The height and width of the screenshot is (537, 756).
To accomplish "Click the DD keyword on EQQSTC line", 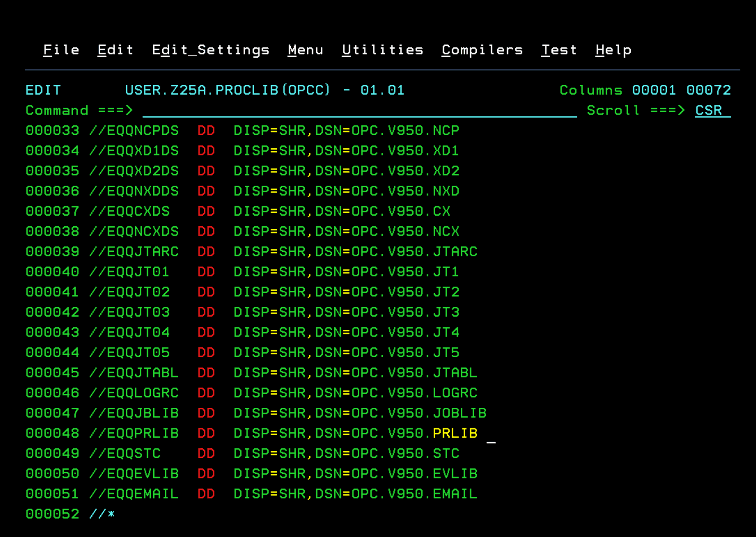I will click(206, 454).
